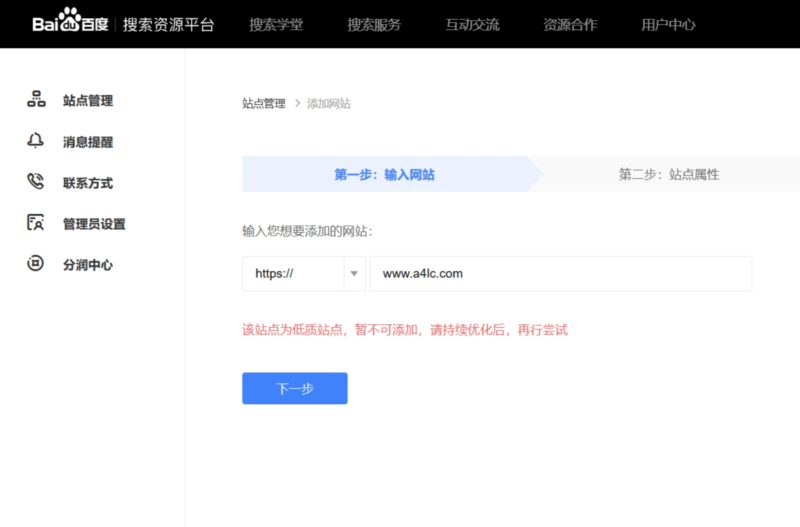800x527 pixels.
Task: Select 资源合作 in the top navigation
Action: click(570, 24)
